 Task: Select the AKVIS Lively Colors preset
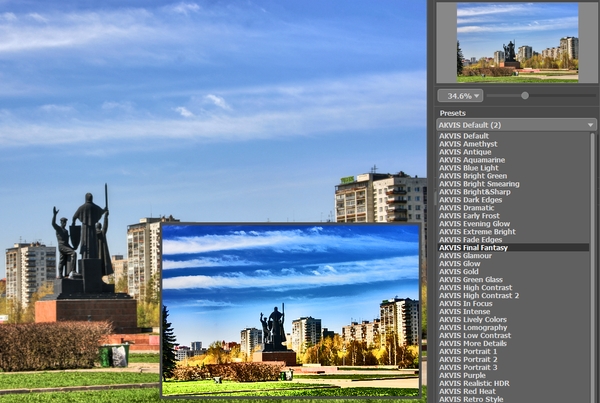(x=513, y=320)
